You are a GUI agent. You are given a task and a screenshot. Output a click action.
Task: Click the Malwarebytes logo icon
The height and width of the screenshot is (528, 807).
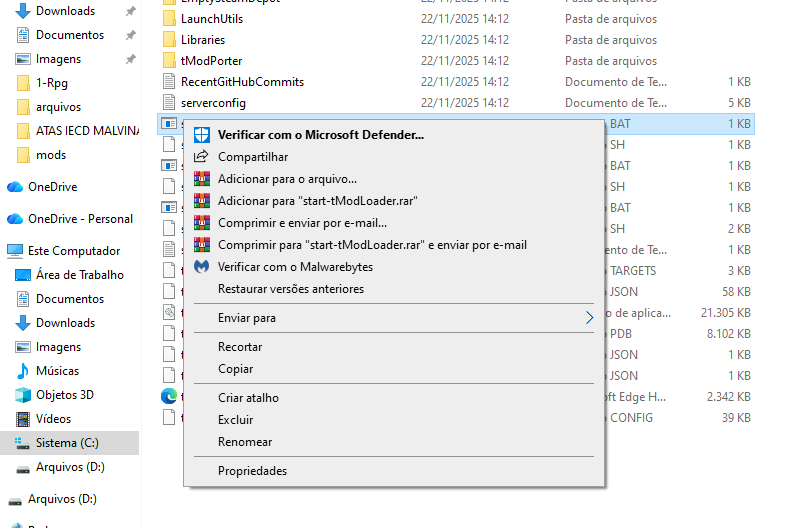202,267
